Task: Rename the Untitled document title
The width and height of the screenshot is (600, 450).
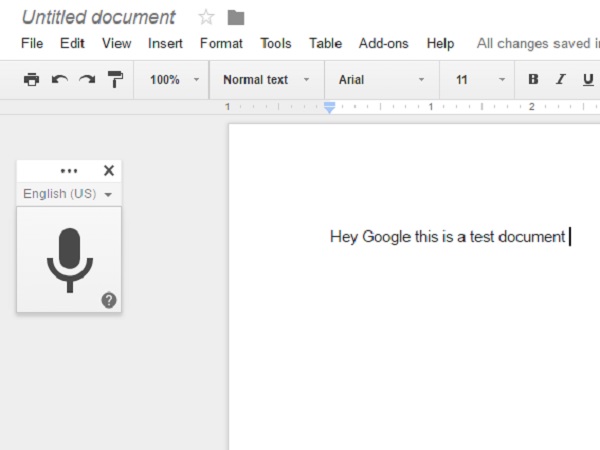Action: pos(98,18)
